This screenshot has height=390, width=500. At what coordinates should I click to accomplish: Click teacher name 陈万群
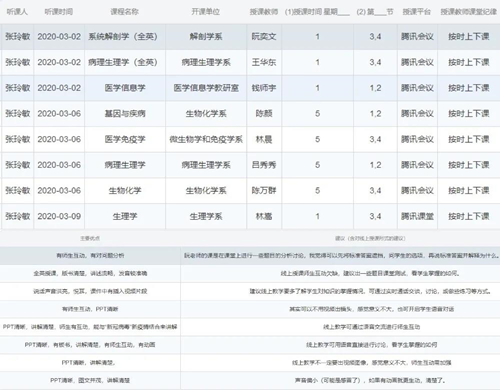(x=264, y=191)
